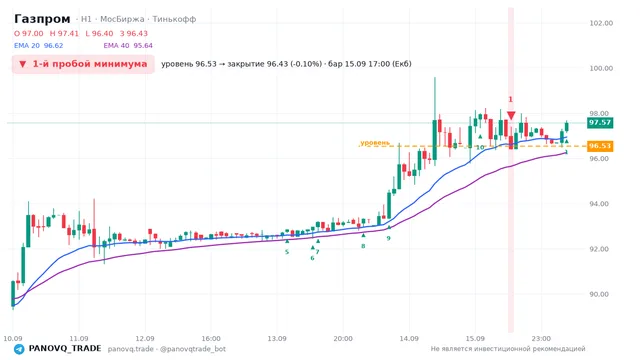Image resolution: width=640 pixels, height=360 pixels.
Task: Click the 12.09 date label on the time axis
Action: (145, 338)
